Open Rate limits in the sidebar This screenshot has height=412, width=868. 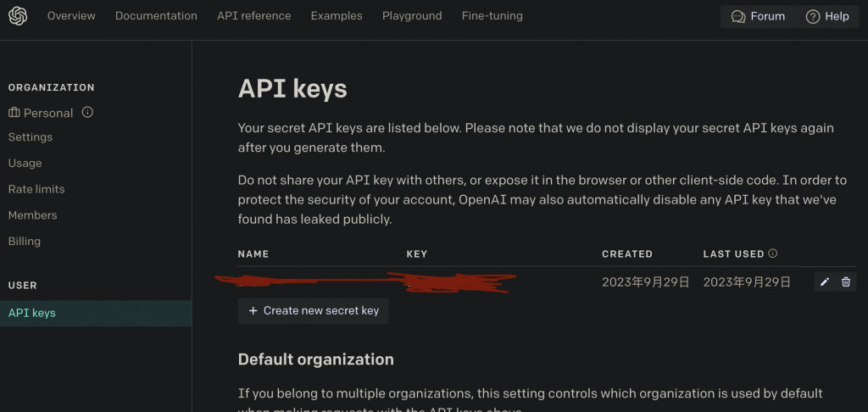point(36,189)
